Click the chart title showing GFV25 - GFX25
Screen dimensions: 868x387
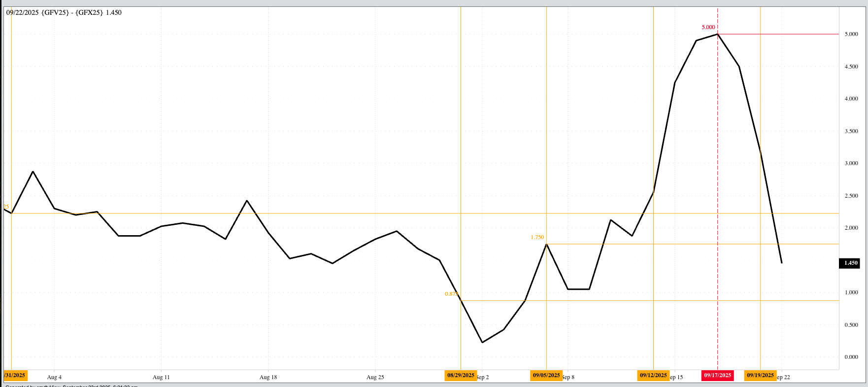(64, 13)
